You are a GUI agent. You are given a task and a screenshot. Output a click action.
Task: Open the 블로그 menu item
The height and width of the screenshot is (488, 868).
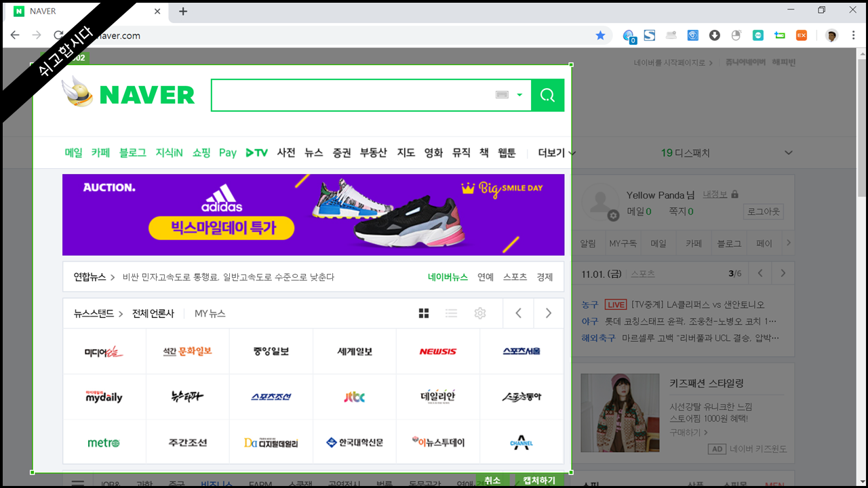(132, 152)
